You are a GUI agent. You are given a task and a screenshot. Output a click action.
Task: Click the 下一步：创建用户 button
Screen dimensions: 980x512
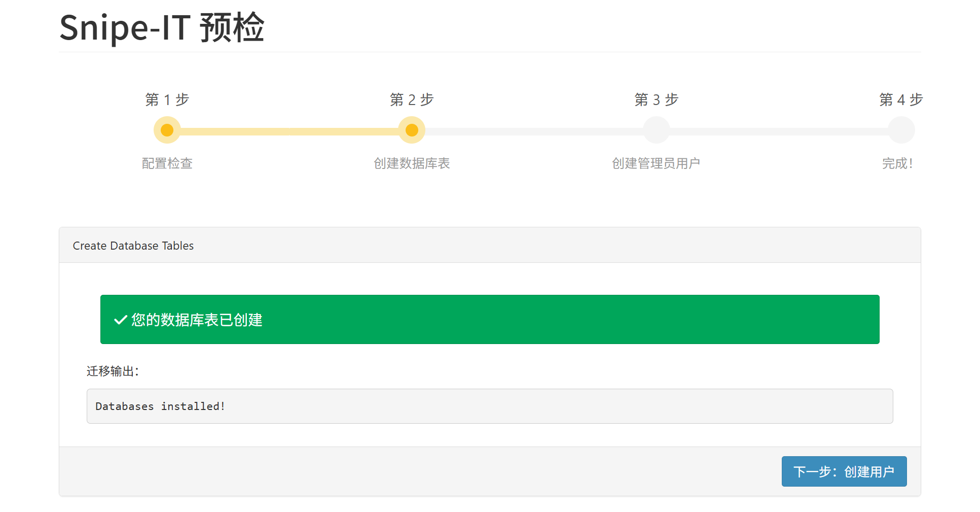point(844,471)
